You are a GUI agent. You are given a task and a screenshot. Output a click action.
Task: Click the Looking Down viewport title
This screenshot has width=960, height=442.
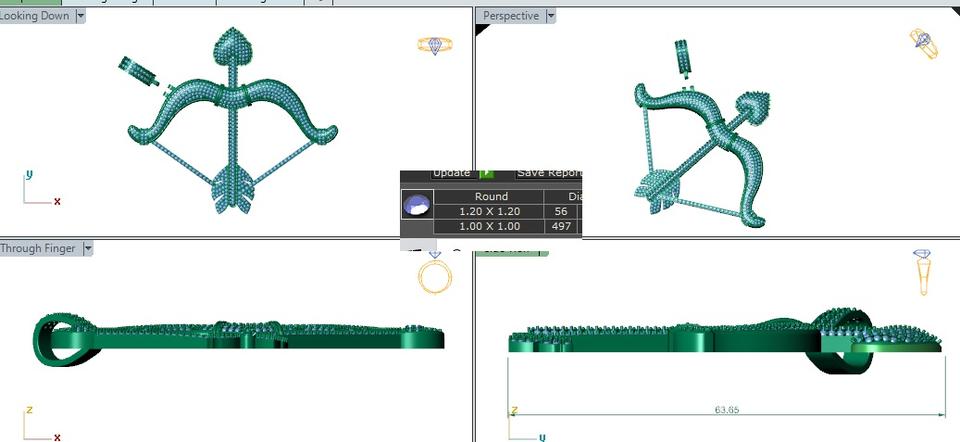click(34, 16)
